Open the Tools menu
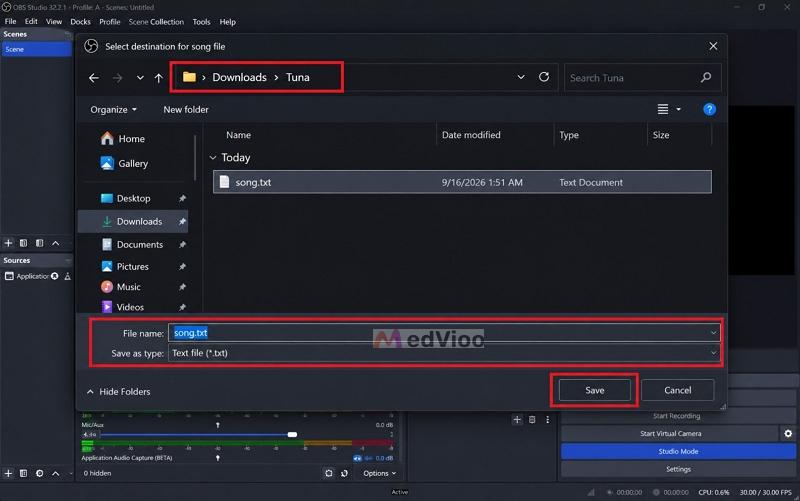Image resolution: width=800 pixels, height=501 pixels. tap(201, 22)
